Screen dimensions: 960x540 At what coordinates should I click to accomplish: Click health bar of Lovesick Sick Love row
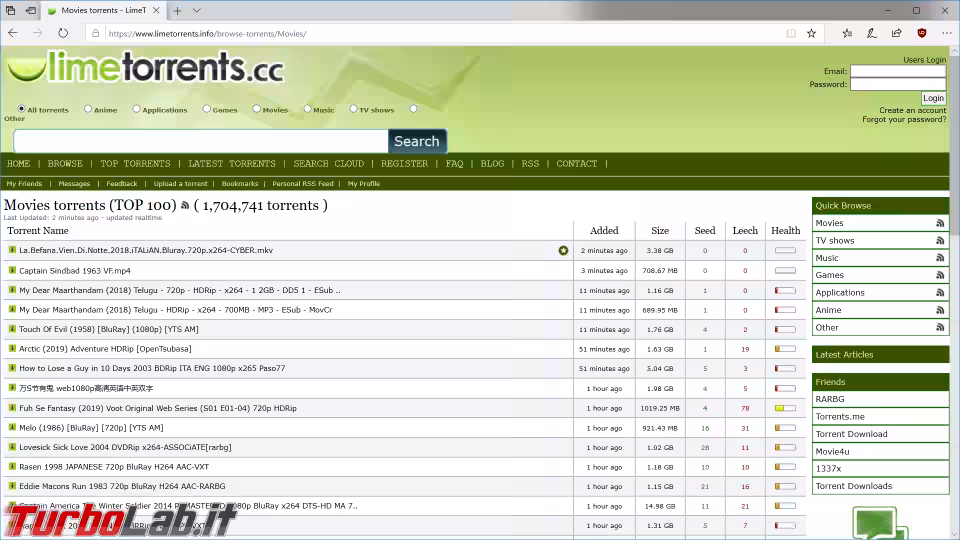click(x=785, y=447)
